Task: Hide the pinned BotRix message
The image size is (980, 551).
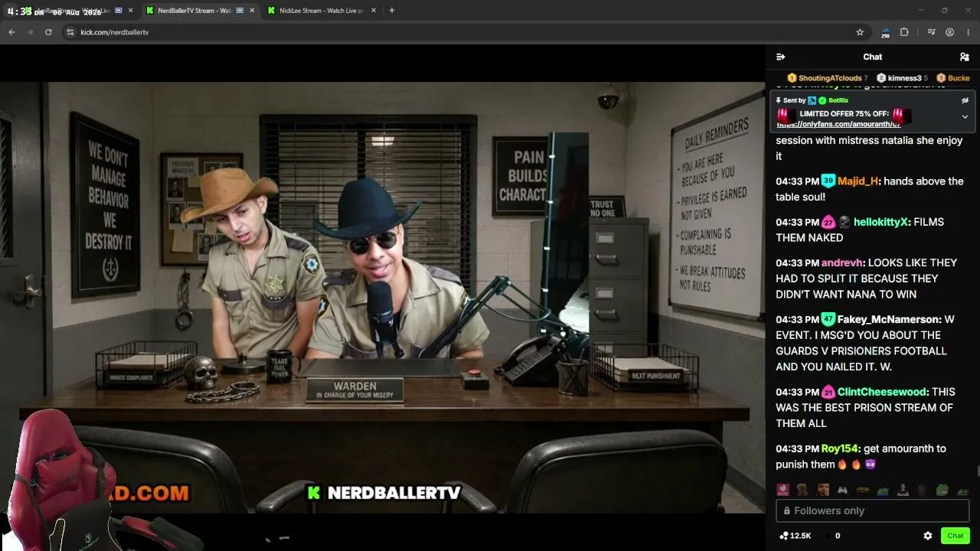Action: point(965,100)
